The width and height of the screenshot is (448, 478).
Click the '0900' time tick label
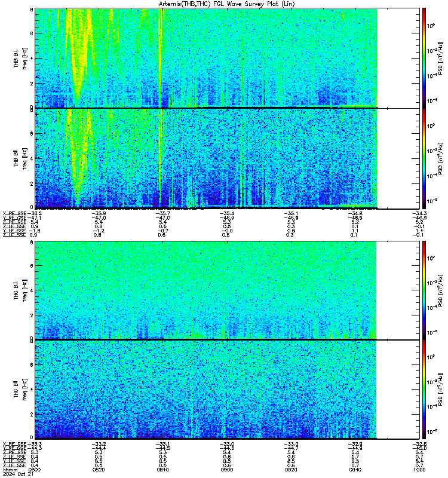227,470
